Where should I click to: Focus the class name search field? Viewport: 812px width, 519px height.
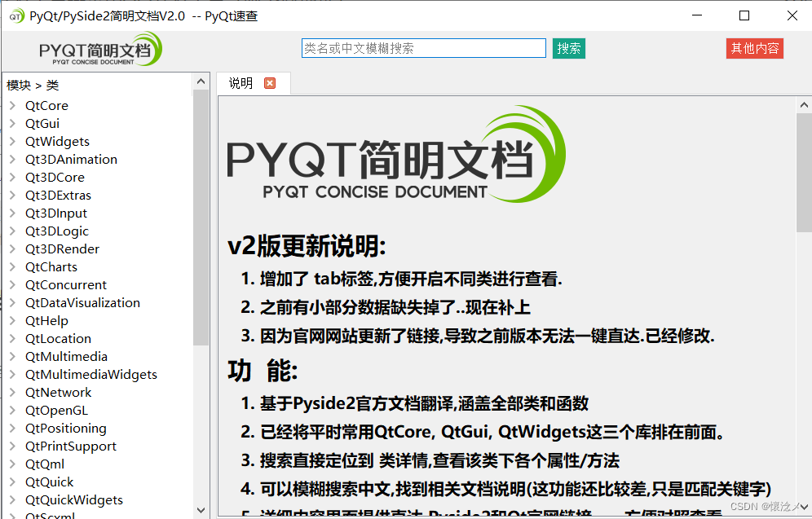point(424,48)
